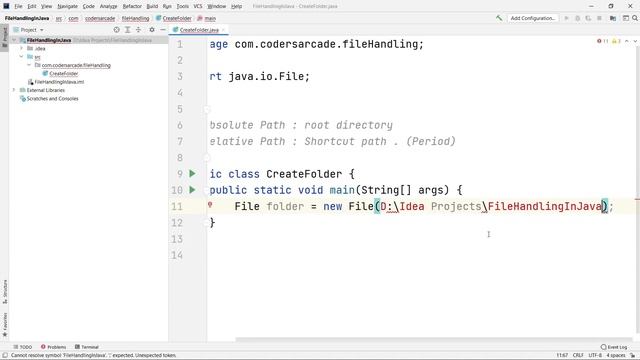Toggle Favorites side tool window tab

(5, 325)
